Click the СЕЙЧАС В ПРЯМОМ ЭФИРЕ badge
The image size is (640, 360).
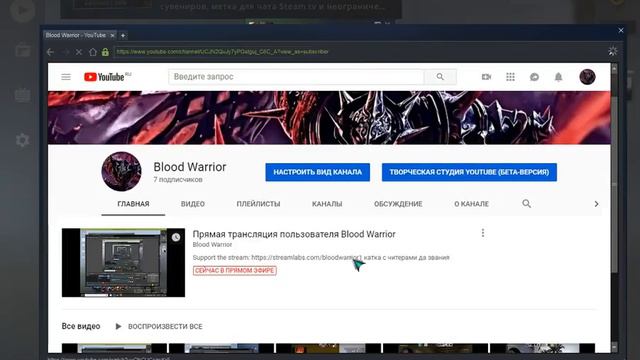point(235,271)
